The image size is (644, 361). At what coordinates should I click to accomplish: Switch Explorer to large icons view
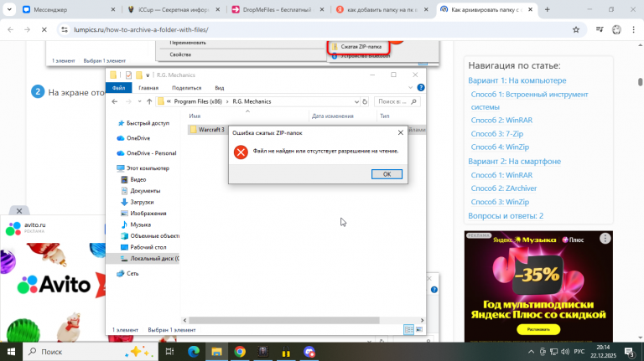pyautogui.click(x=419, y=329)
